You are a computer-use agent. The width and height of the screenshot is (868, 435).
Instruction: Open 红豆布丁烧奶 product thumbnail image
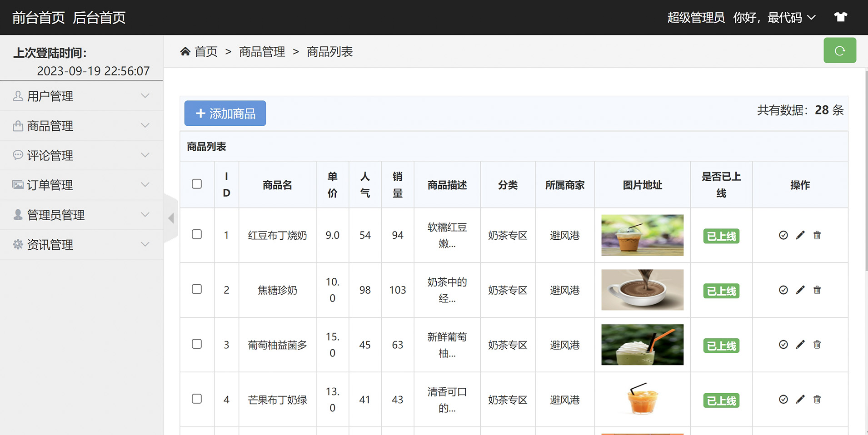tap(642, 235)
